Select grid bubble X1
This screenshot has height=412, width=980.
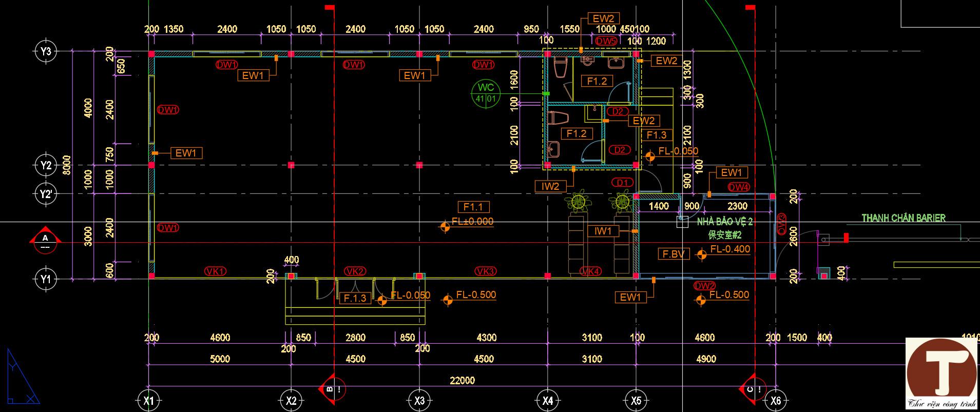click(x=149, y=401)
